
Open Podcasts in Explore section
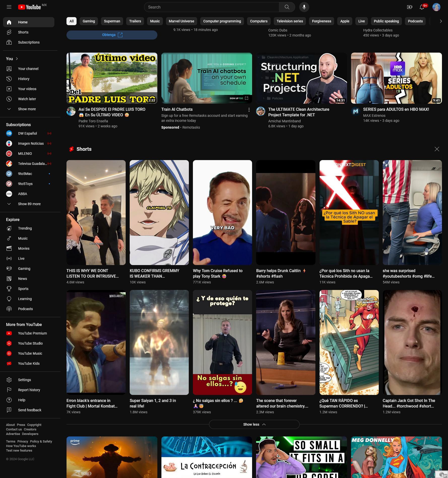pos(29,309)
